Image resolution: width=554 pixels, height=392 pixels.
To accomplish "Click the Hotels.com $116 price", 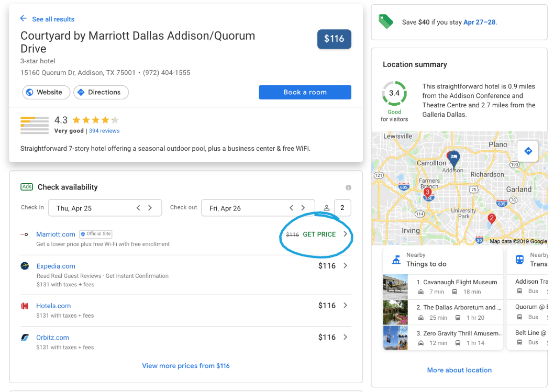I will click(327, 306).
